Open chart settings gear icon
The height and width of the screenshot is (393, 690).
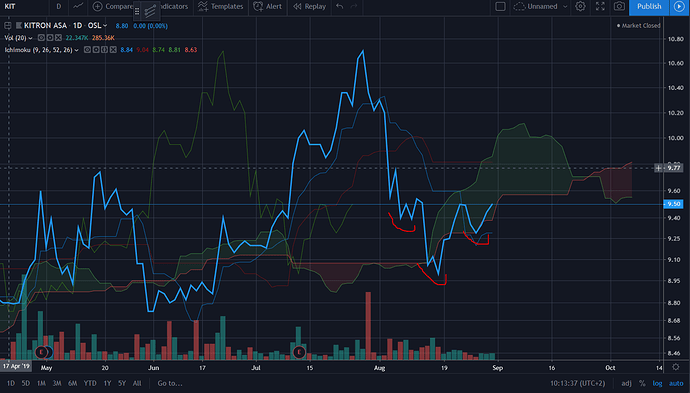coord(580,7)
